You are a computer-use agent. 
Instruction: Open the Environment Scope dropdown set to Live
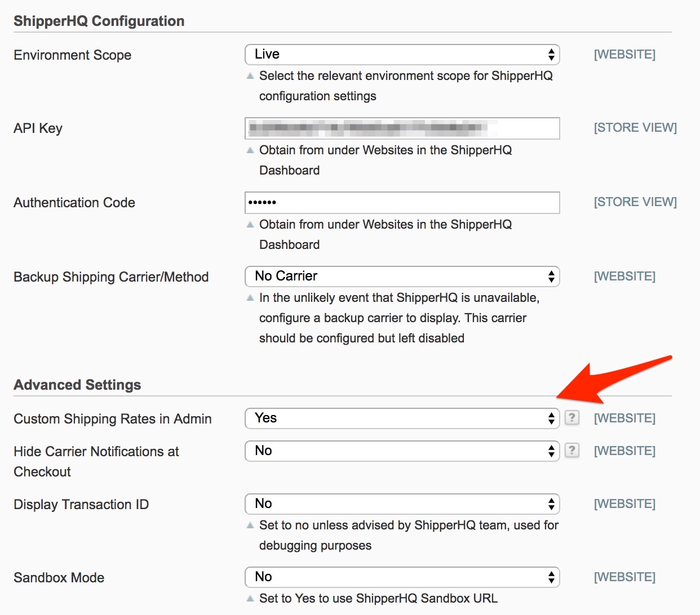pos(402,55)
